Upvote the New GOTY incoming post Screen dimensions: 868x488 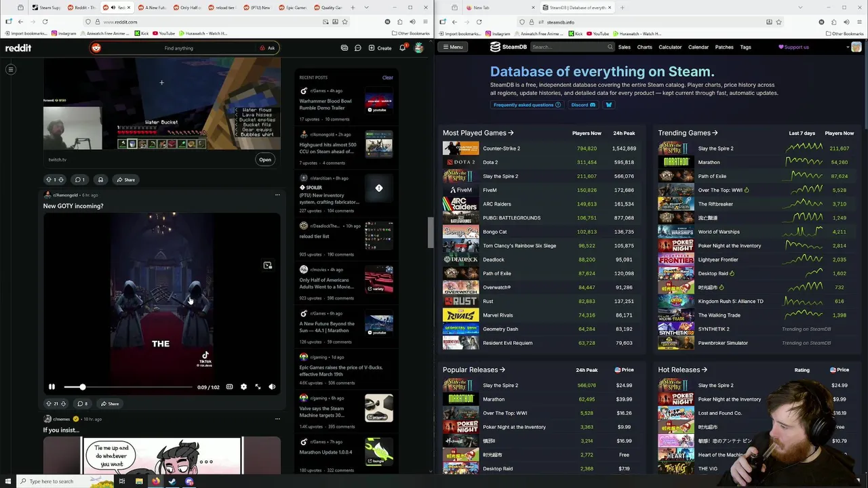49,404
